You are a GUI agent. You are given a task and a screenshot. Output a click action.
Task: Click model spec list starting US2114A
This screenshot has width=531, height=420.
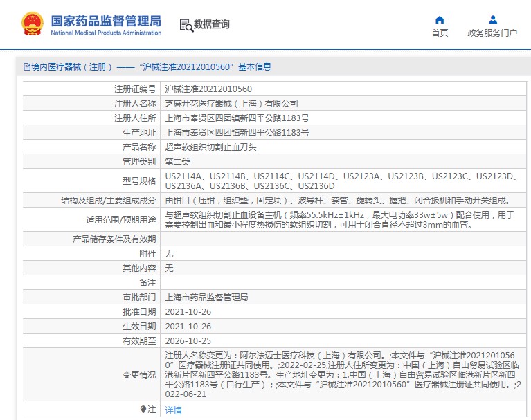point(341,181)
